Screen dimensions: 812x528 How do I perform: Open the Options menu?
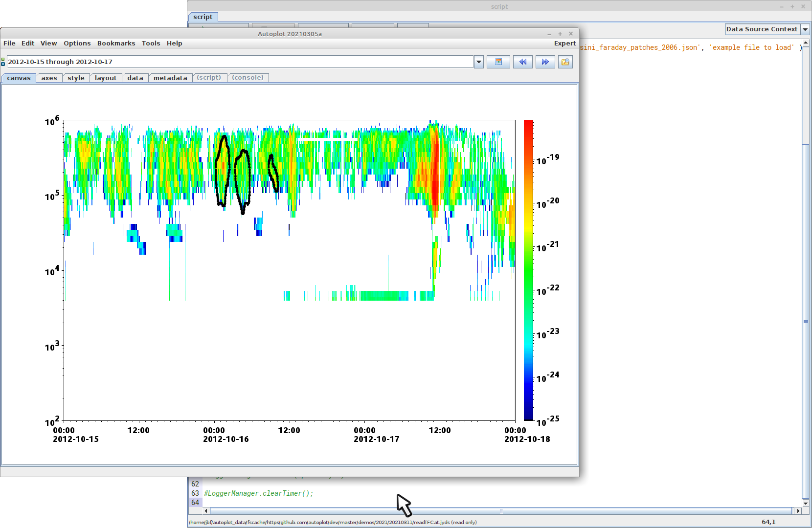[77, 43]
